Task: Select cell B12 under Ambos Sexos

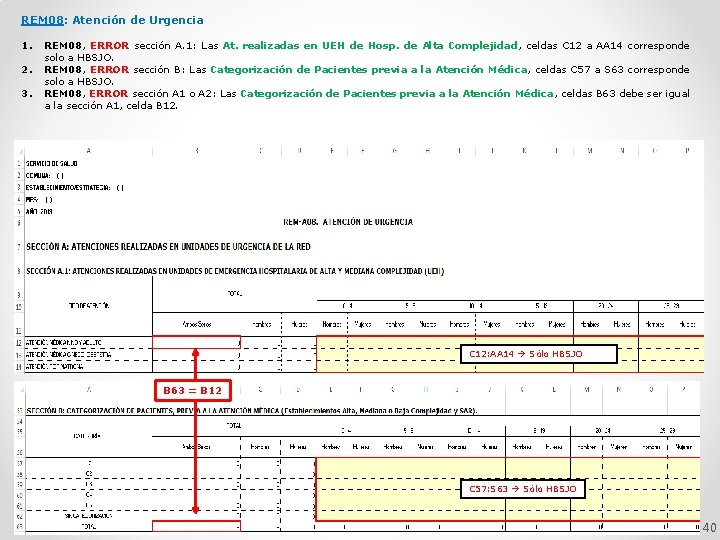Action: pos(197,343)
